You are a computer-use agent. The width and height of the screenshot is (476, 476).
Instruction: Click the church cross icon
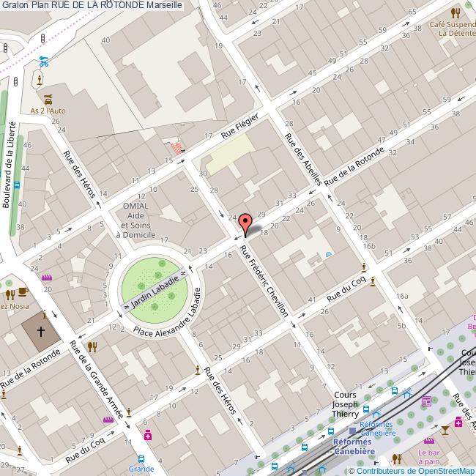40,332
